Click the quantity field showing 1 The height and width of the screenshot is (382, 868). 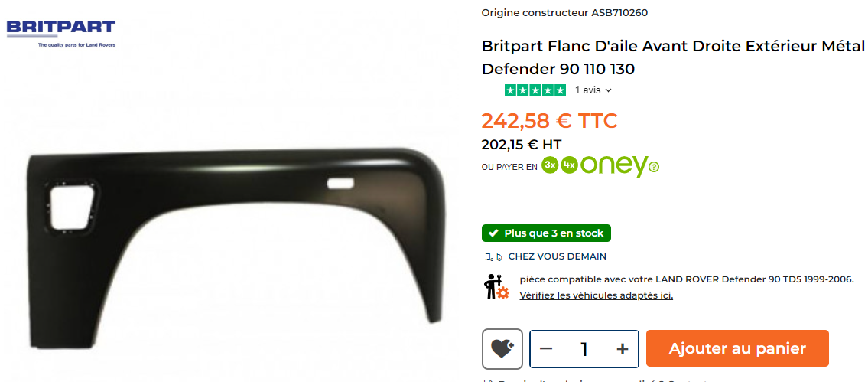pyautogui.click(x=584, y=349)
